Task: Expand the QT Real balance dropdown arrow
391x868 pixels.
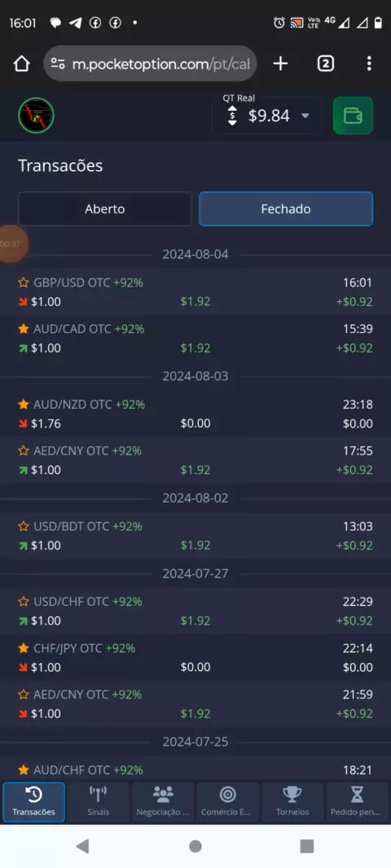Action: click(305, 116)
